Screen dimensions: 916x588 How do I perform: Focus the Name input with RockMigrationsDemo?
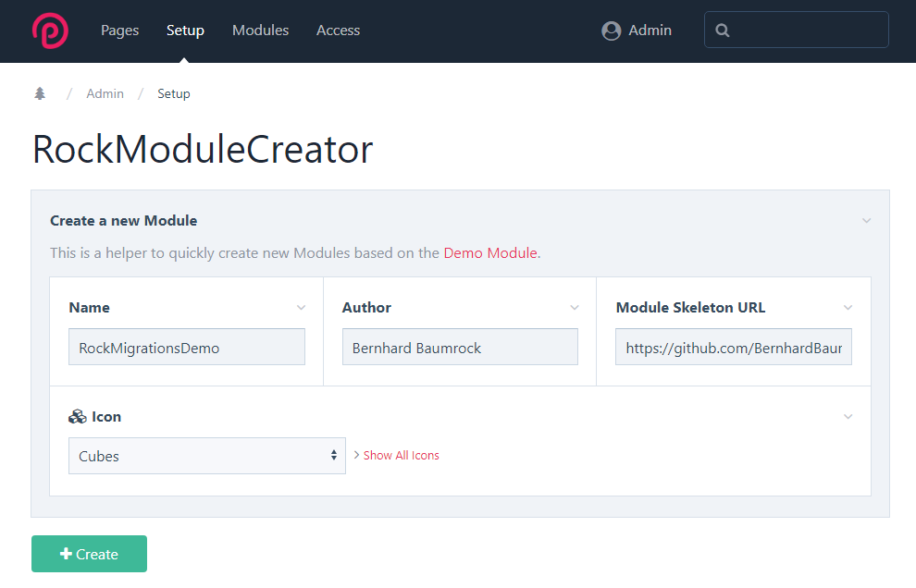(187, 347)
